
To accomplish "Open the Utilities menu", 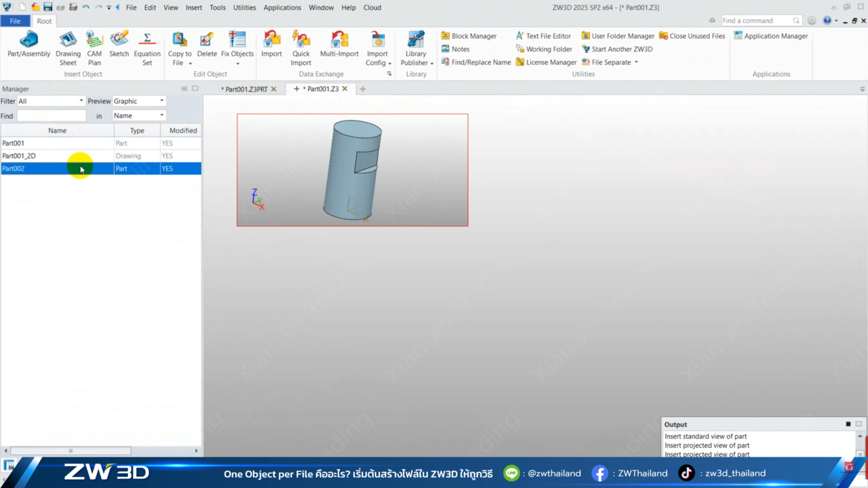I will [x=244, y=7].
